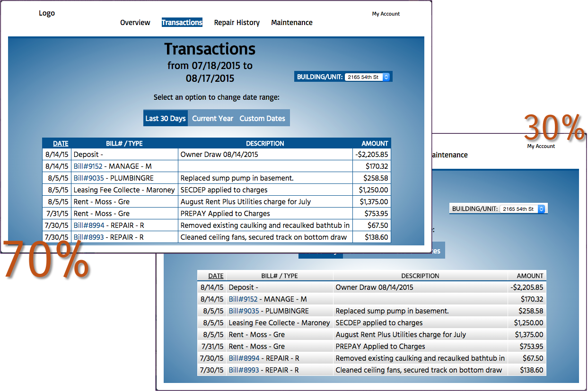The width and height of the screenshot is (588, 391).
Task: Sort by the DATE header in the back table
Action: 216,276
